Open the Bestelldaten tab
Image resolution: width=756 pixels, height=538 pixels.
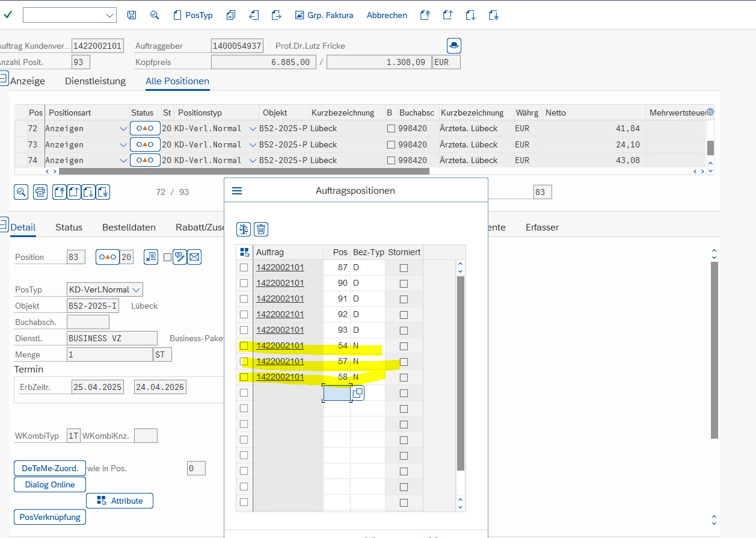click(129, 227)
